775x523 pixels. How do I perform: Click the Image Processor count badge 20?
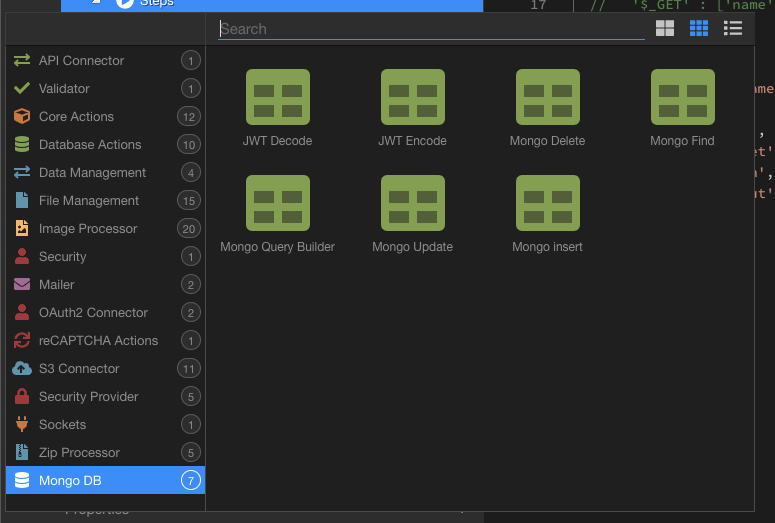click(189, 228)
